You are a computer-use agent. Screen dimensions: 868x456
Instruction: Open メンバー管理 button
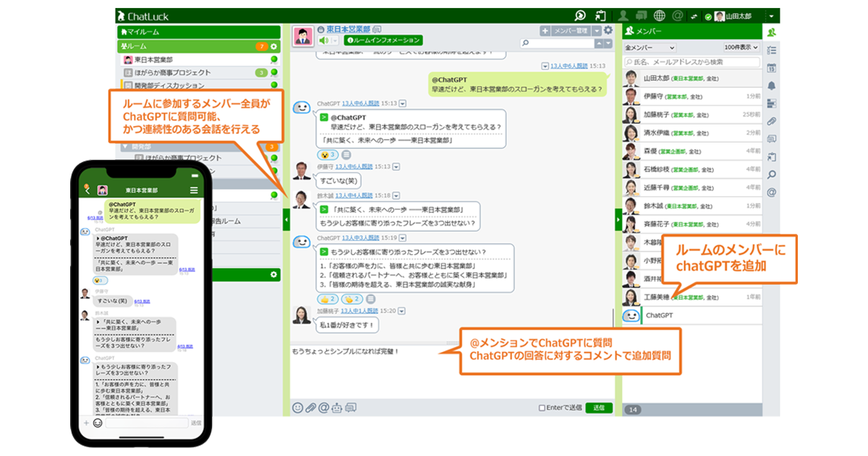pos(571,30)
